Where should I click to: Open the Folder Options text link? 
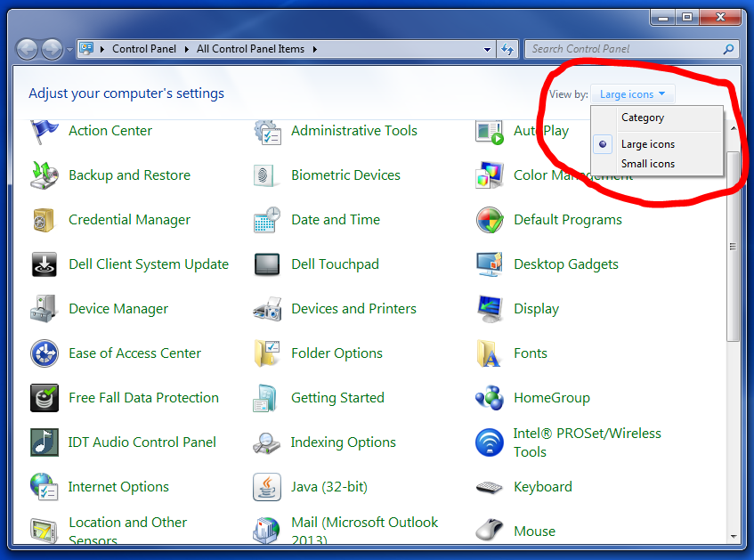336,353
